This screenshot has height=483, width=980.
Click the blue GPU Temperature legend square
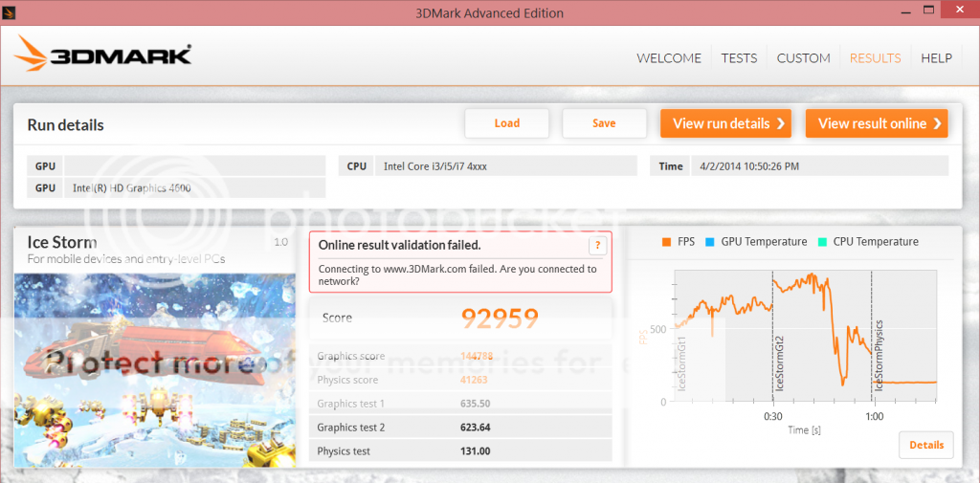click(709, 242)
